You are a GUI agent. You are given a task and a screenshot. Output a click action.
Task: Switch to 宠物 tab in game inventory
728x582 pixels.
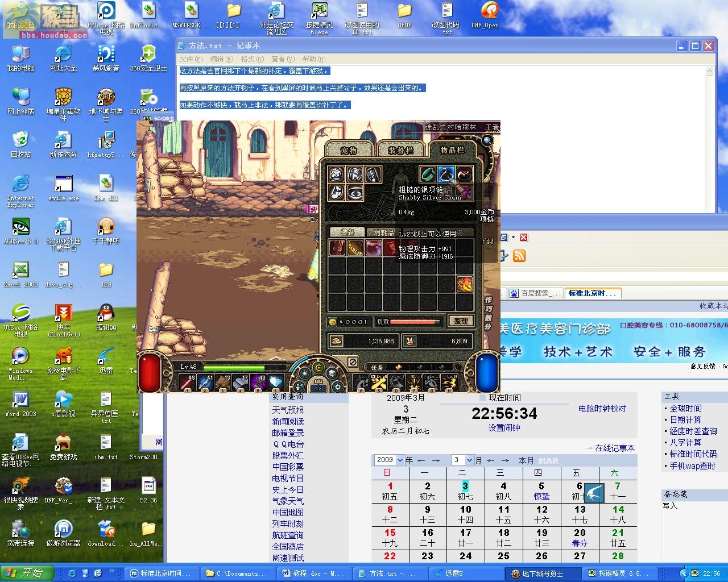349,150
